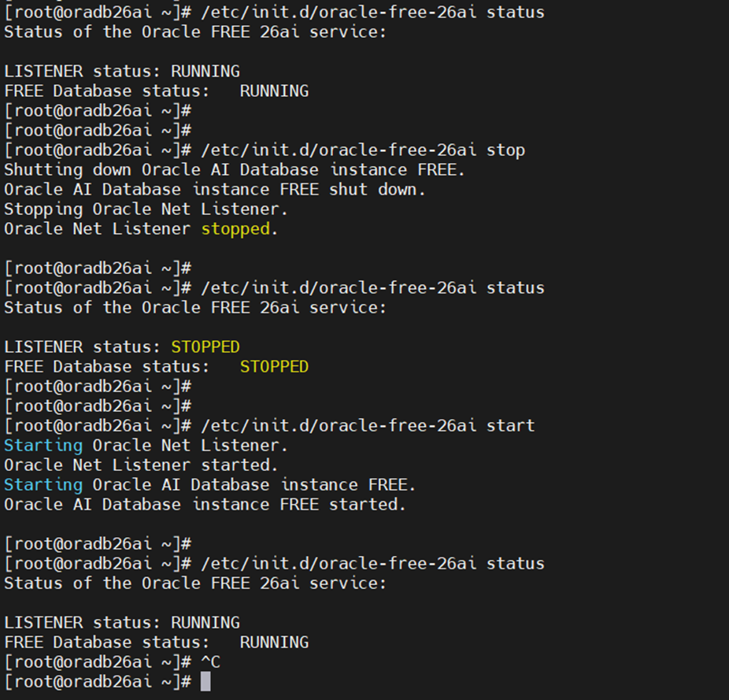Image resolution: width=729 pixels, height=700 pixels.
Task: Click the prompt preceding the ^C characters
Action: [x=98, y=662]
